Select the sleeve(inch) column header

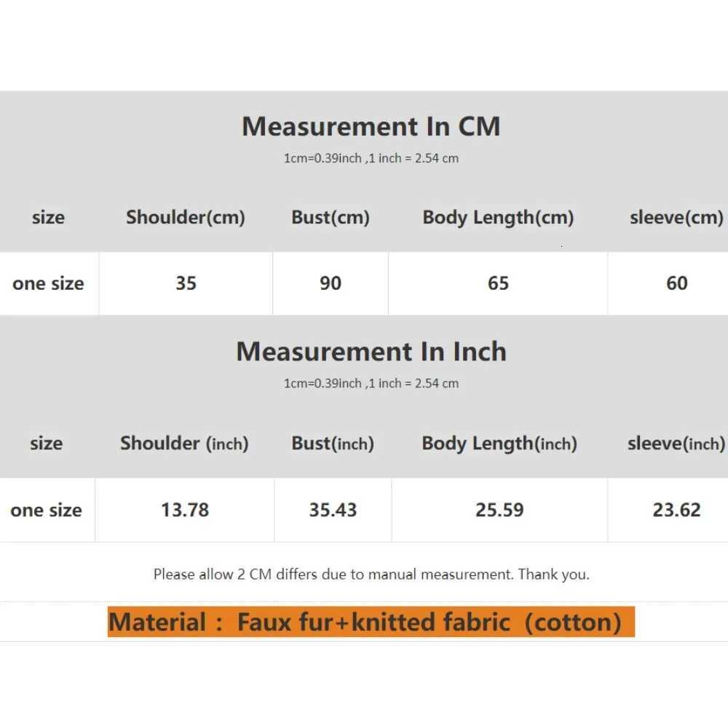click(676, 443)
